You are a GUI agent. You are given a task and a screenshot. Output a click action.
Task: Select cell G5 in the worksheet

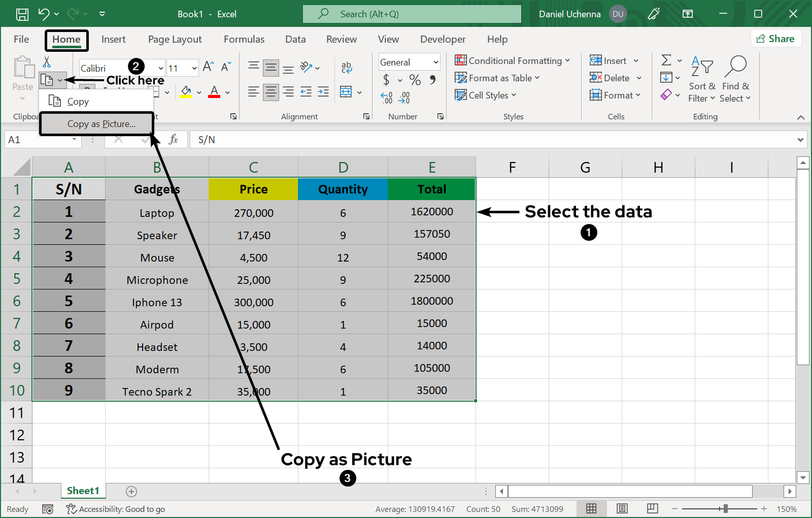(585, 278)
